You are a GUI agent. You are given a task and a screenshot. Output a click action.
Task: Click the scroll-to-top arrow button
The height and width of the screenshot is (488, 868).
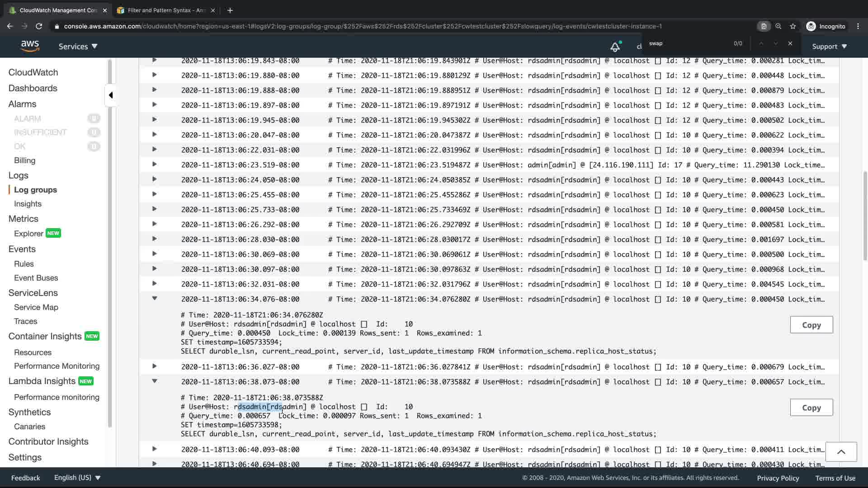click(x=841, y=451)
